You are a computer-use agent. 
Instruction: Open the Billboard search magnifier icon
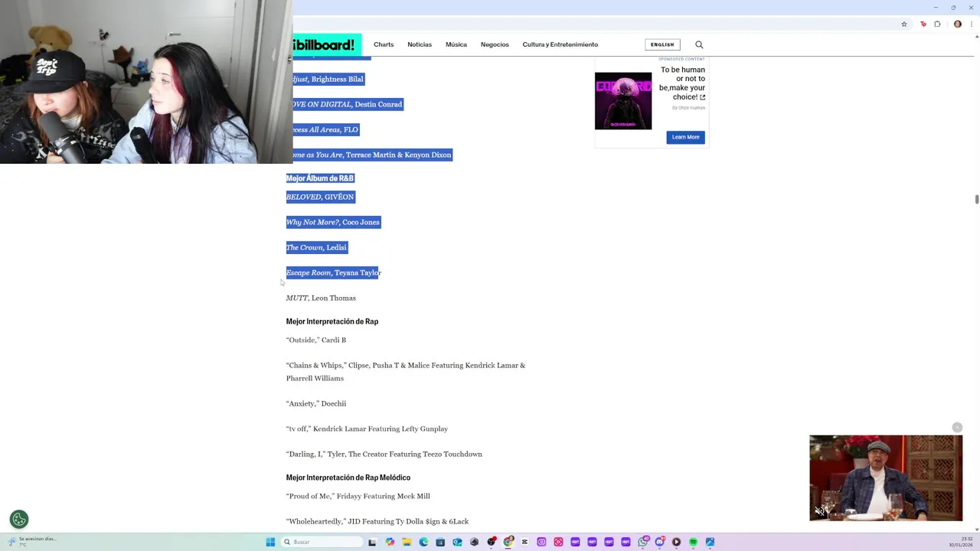pos(699,44)
